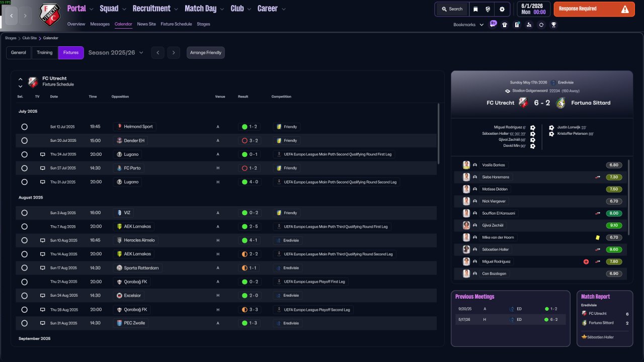Click the player face of Vasilis Barkas
The width and height of the screenshot is (644, 362).
pyautogui.click(x=466, y=165)
